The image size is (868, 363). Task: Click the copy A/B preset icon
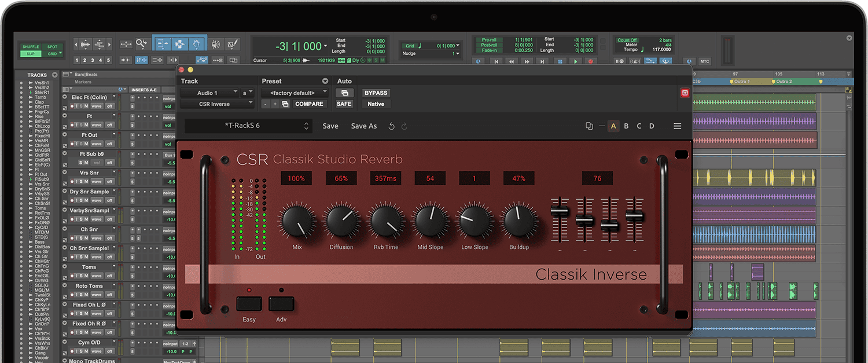point(589,126)
